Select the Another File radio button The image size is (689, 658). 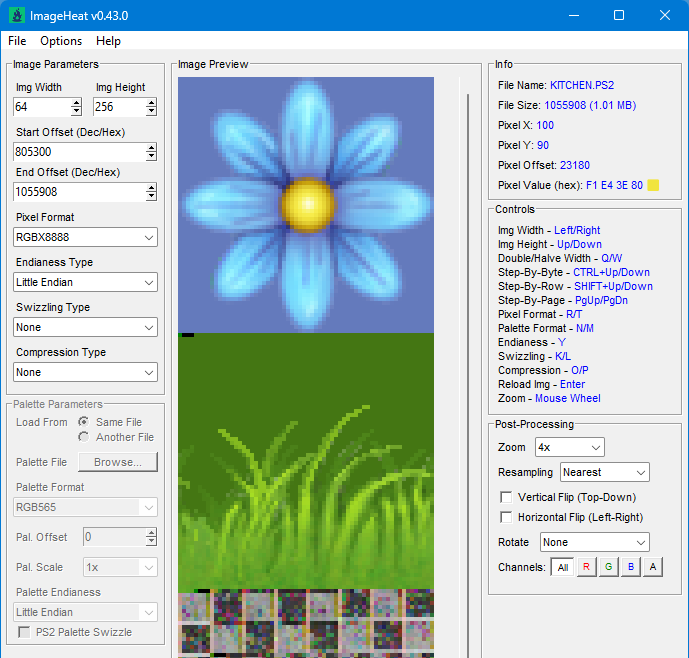[83, 437]
